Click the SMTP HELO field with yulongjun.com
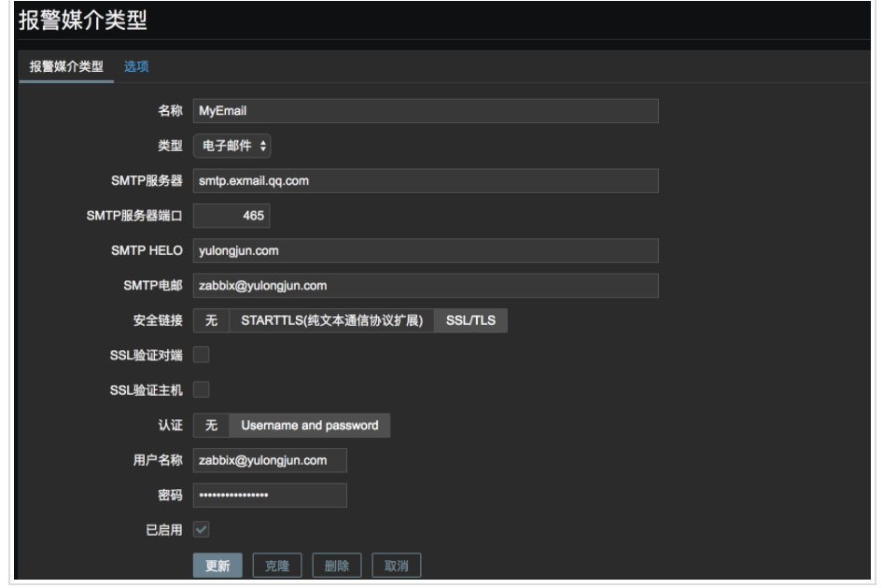This screenshot has height=588, width=883. (x=426, y=251)
